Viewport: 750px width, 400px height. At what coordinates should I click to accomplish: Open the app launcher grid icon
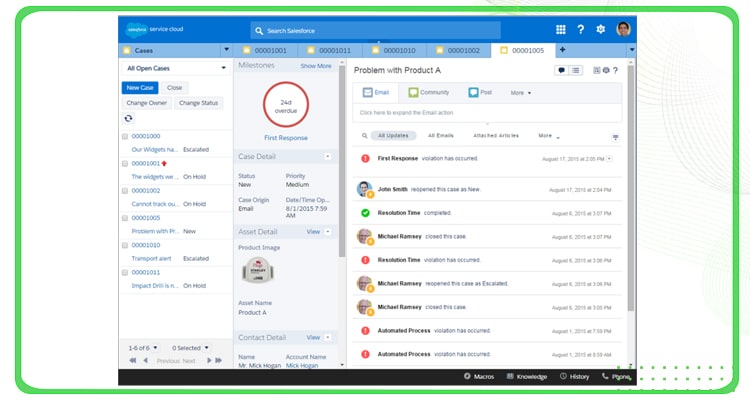[561, 30]
